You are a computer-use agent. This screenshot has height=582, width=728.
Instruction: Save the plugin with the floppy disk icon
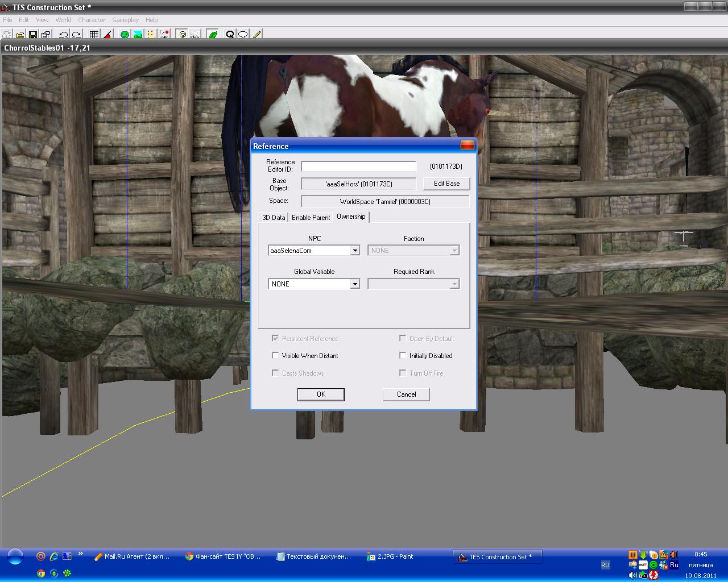(x=33, y=35)
